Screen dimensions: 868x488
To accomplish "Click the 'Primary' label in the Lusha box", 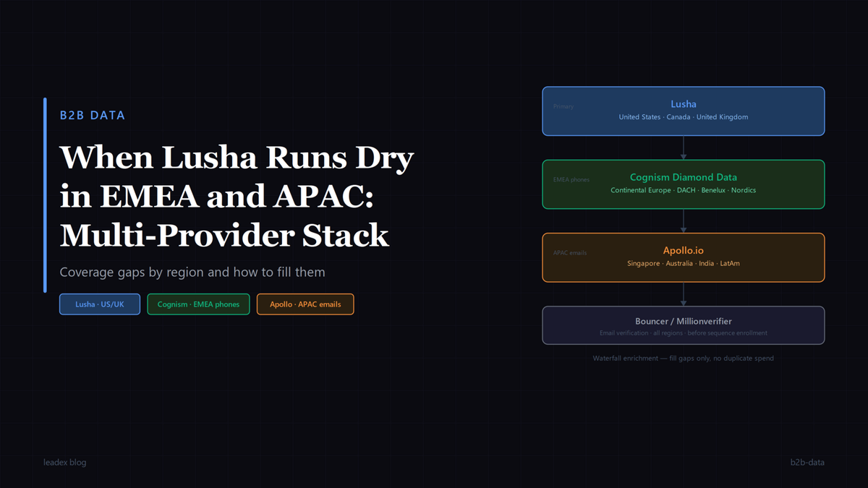I will tap(563, 106).
